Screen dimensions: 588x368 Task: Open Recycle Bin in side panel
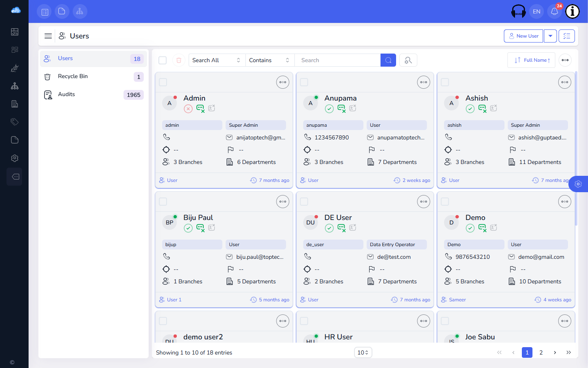[x=94, y=77]
